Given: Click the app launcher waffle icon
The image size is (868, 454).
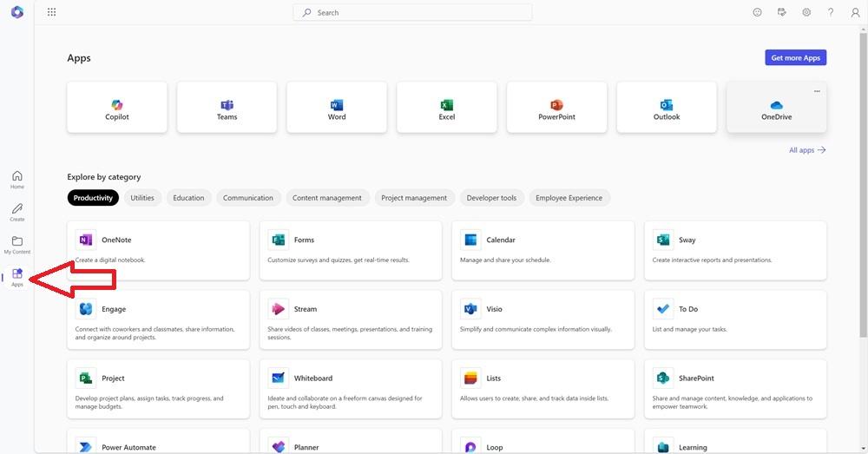Looking at the screenshot, I should coord(51,12).
